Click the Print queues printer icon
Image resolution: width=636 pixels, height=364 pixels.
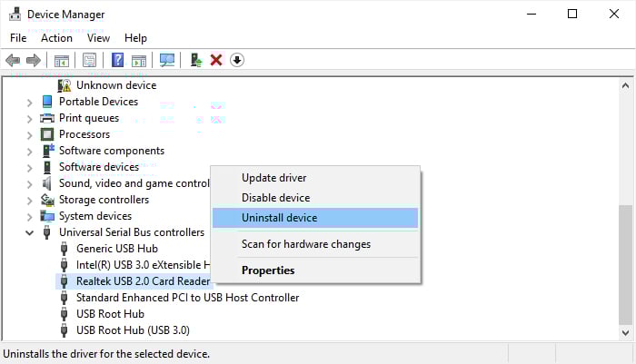(47, 118)
